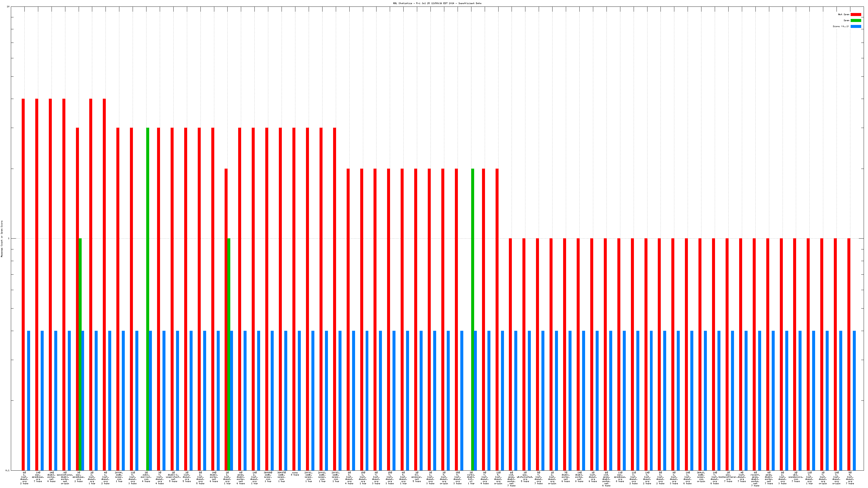
Task: Click the 364c0.iadb.isipp.com origin label
Action: point(701,477)
